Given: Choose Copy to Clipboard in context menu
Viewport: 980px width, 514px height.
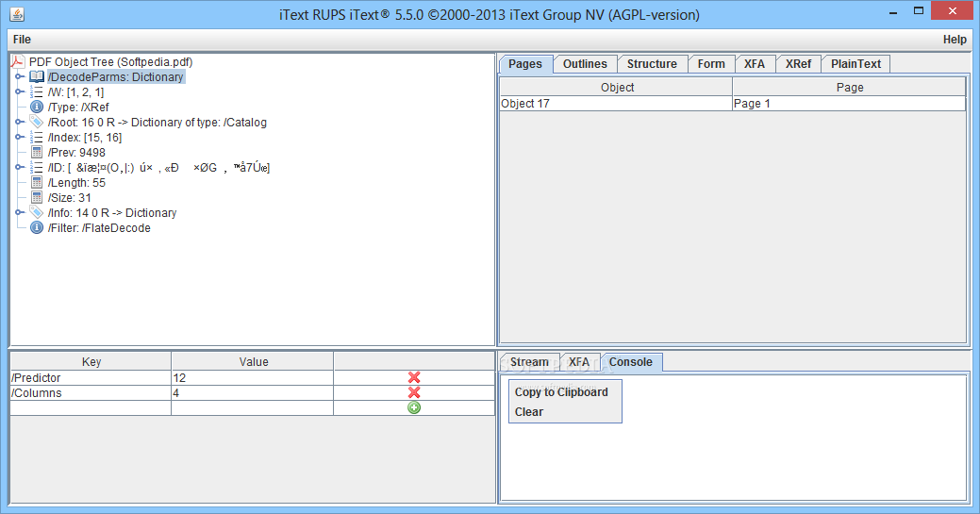Looking at the screenshot, I should (561, 392).
